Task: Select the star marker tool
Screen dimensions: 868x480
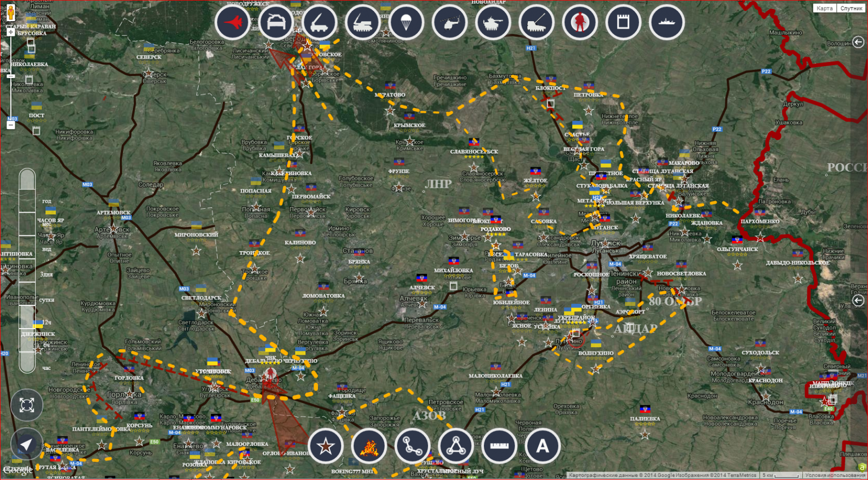Action: pos(325,446)
